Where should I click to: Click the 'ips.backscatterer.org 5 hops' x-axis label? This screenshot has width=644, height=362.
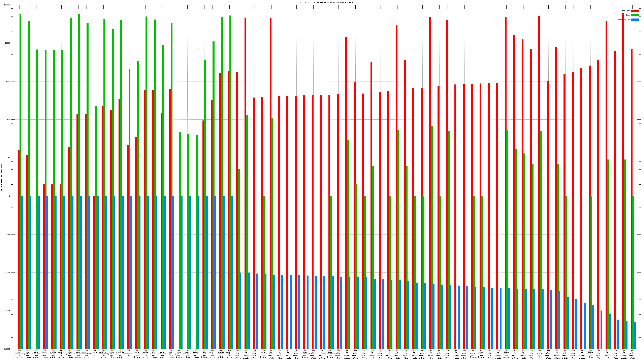tap(330, 354)
